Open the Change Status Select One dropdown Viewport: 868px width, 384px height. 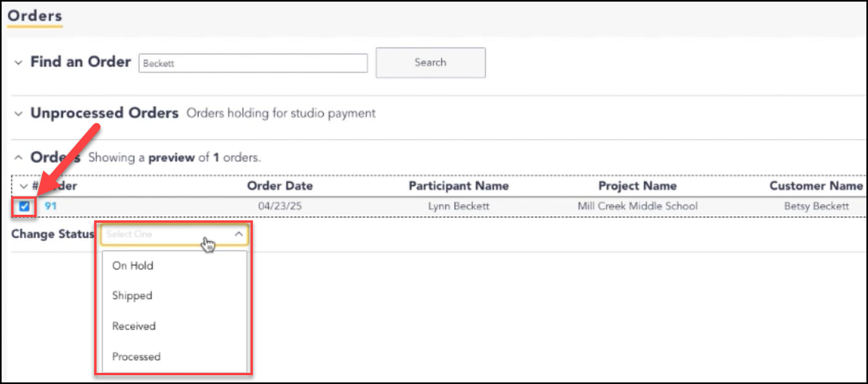pos(175,235)
